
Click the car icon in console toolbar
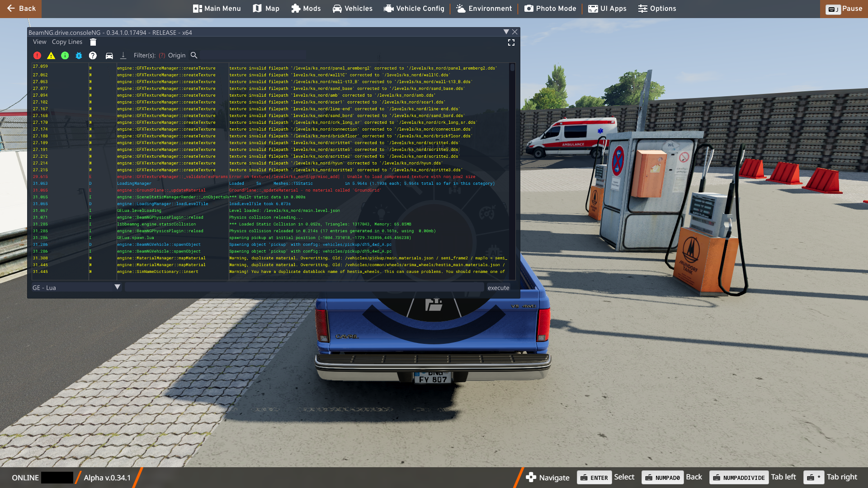point(109,56)
